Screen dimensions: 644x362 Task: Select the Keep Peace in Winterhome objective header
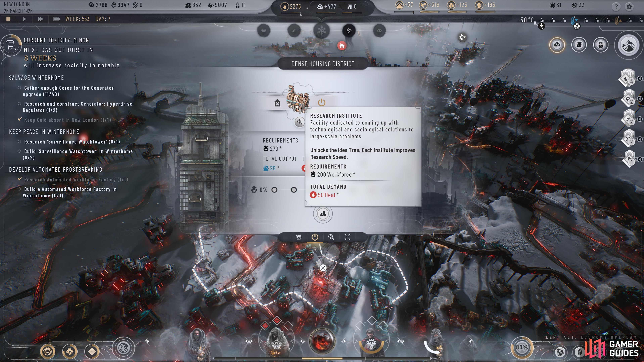pos(44,132)
